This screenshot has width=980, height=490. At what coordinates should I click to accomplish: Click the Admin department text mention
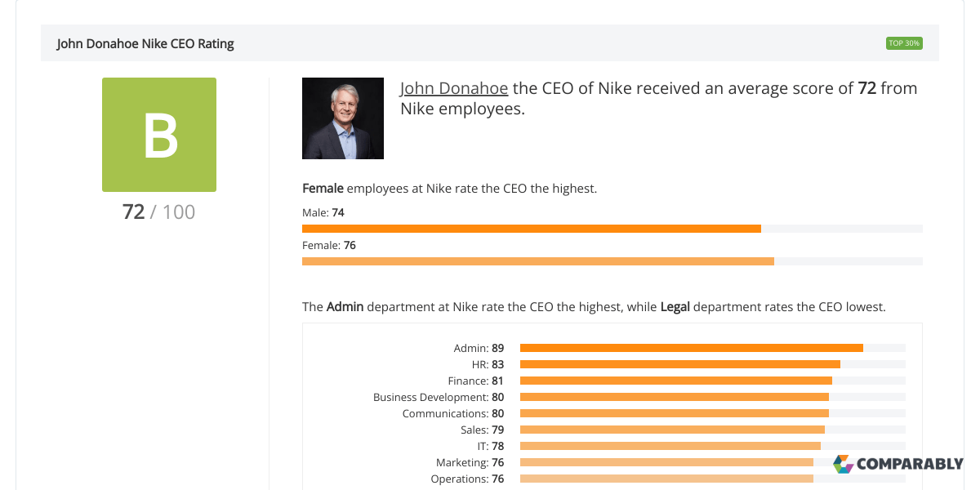pyautogui.click(x=345, y=306)
